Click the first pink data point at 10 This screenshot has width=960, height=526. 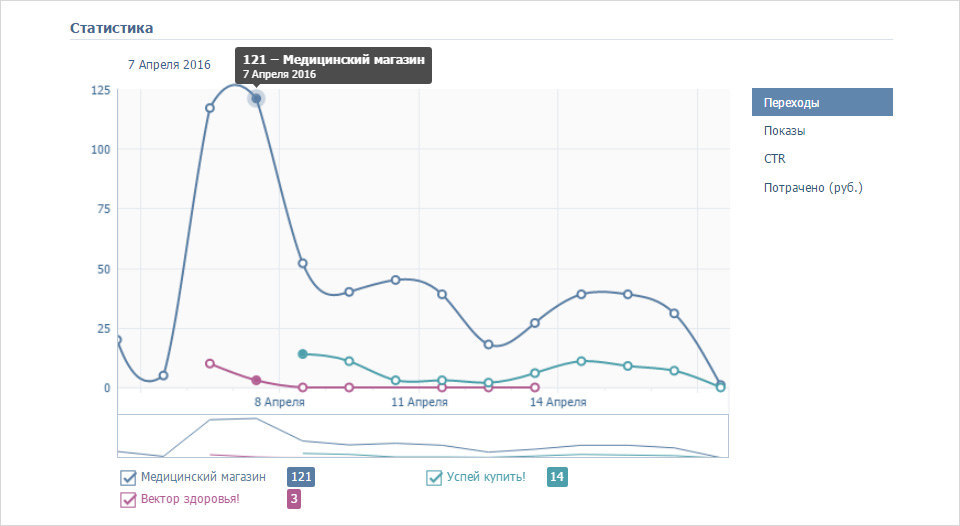[210, 363]
